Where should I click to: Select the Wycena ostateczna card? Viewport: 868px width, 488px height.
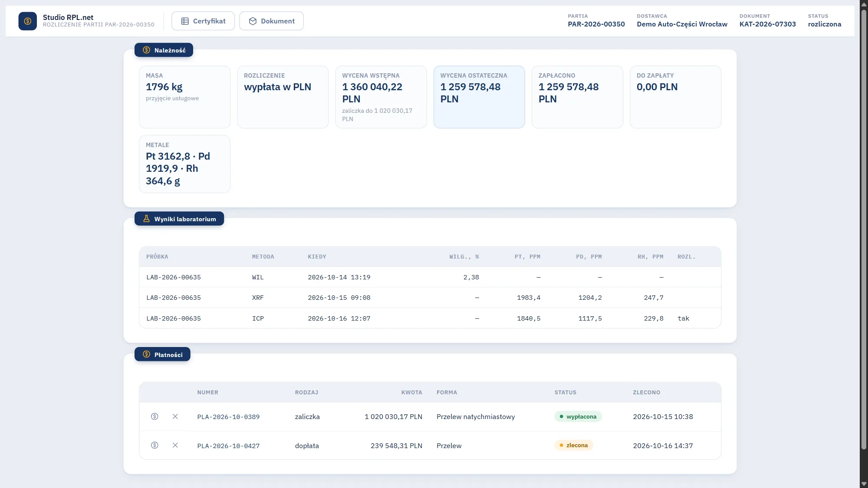pos(479,97)
